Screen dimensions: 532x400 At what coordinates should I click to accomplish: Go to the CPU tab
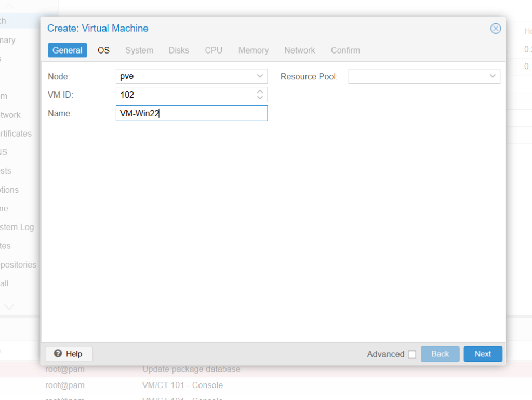(214, 50)
